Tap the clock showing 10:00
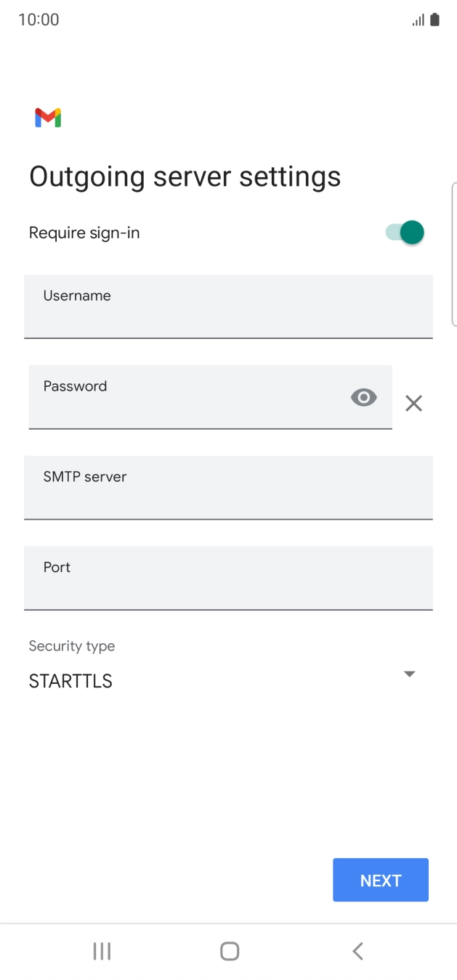 pos(39,20)
